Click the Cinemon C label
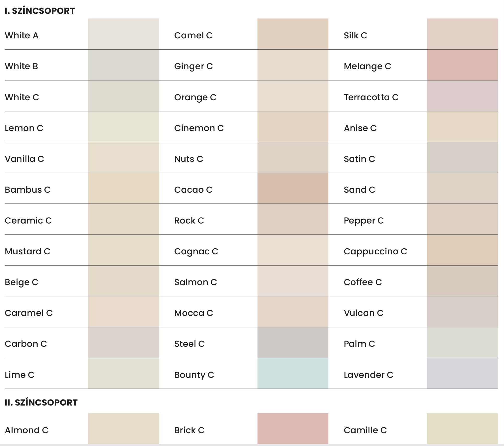This screenshot has height=446, width=504. [x=199, y=128]
